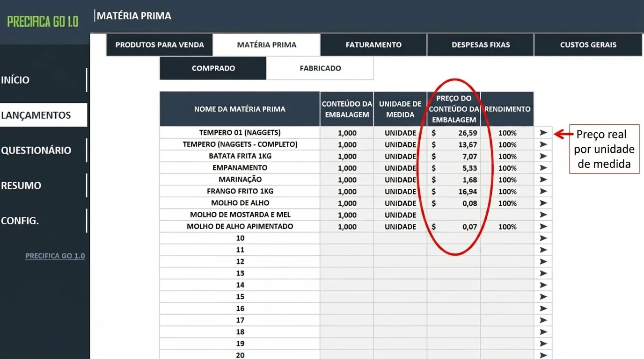Select the COMPRADO sub-tab
The height and width of the screenshot is (359, 644).
tap(213, 68)
